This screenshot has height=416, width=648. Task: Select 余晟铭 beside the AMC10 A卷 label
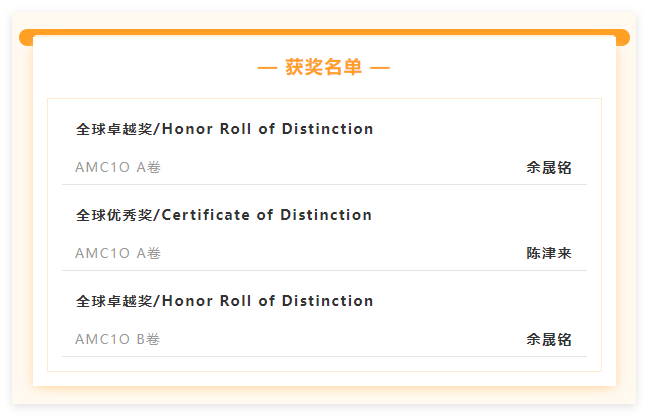(549, 168)
